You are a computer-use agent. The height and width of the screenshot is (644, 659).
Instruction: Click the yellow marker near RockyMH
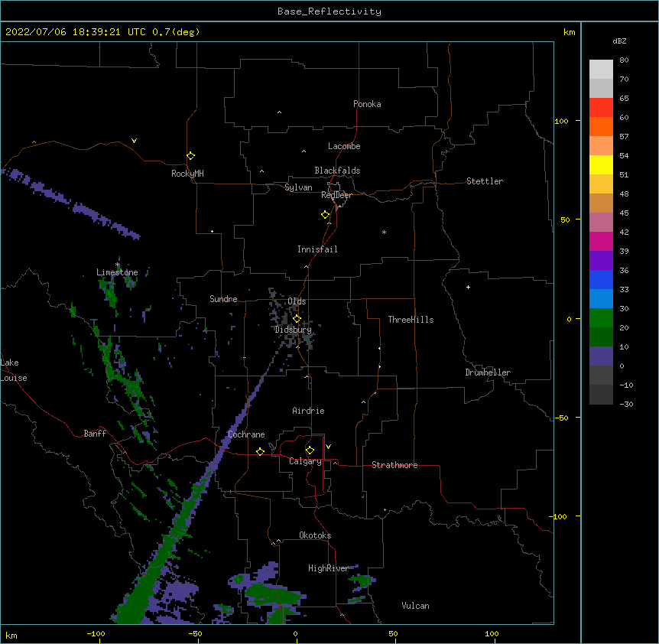click(x=190, y=155)
